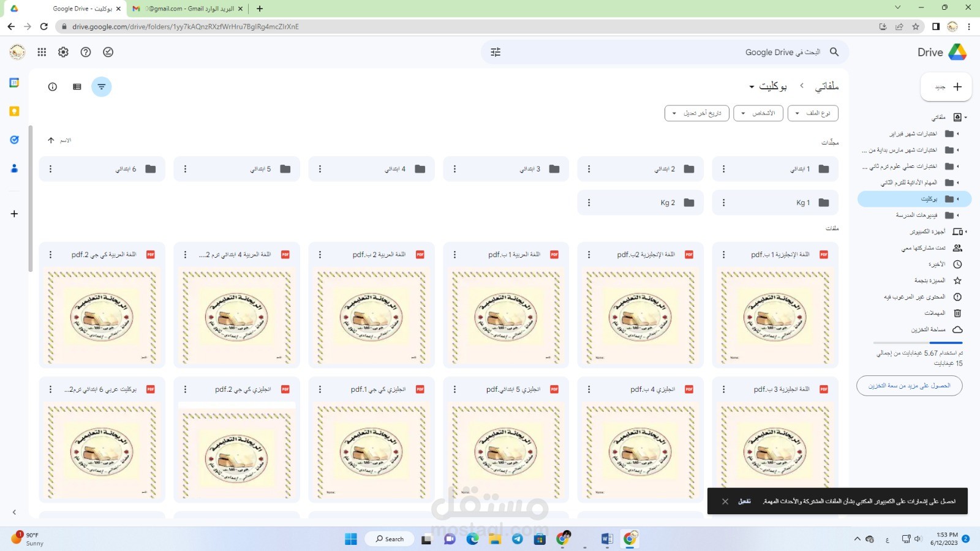Click تفعيل in the notification banner

(x=744, y=501)
